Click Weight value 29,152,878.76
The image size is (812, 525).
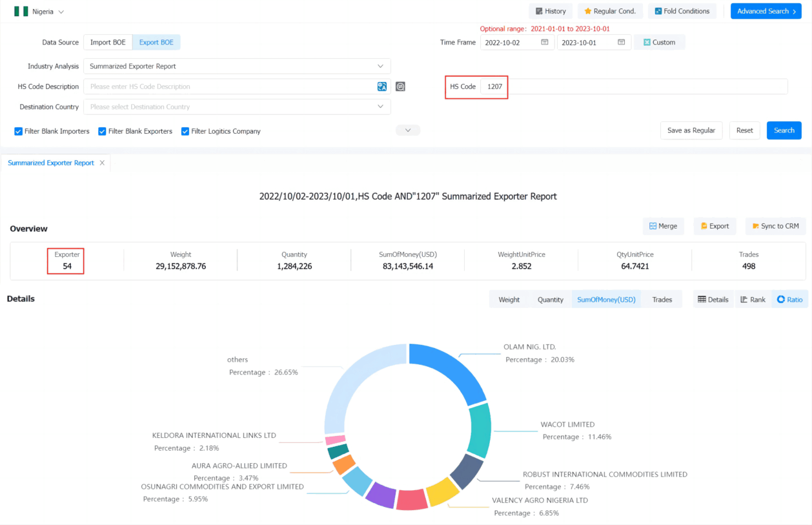coord(181,266)
